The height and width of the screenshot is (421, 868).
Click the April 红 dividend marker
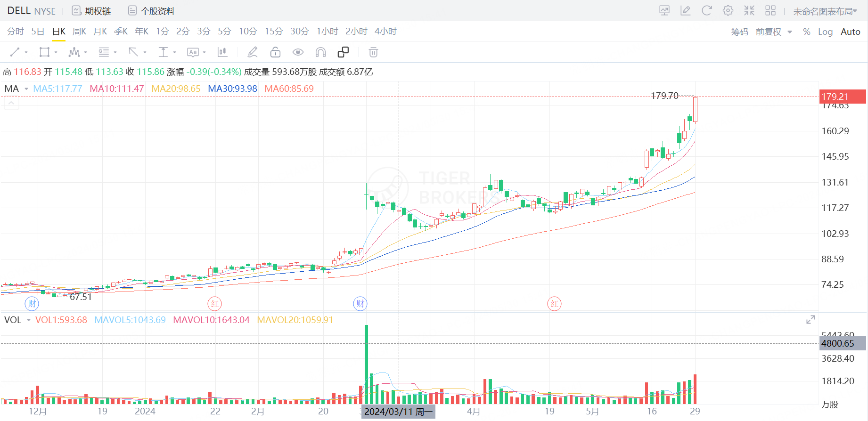(554, 304)
